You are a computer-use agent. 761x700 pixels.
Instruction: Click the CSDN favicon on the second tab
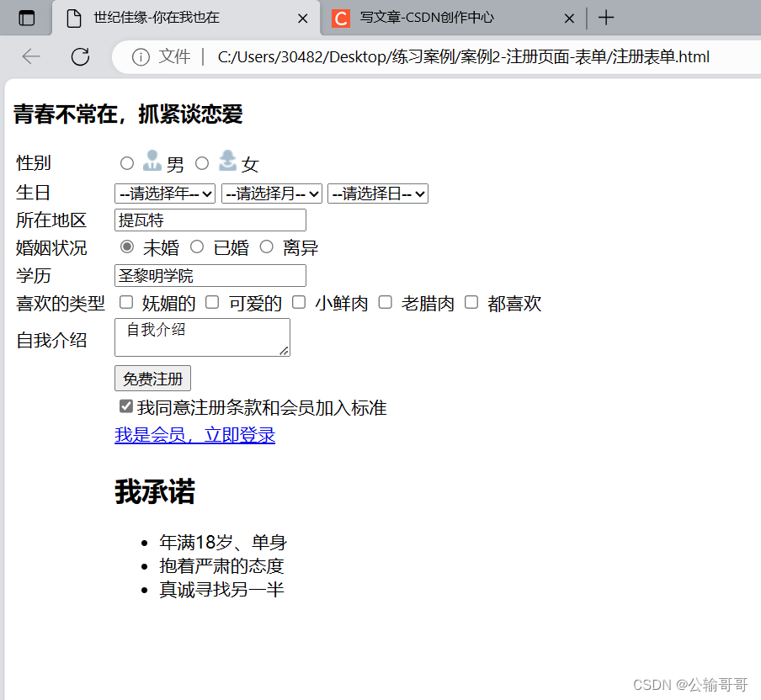pos(340,17)
